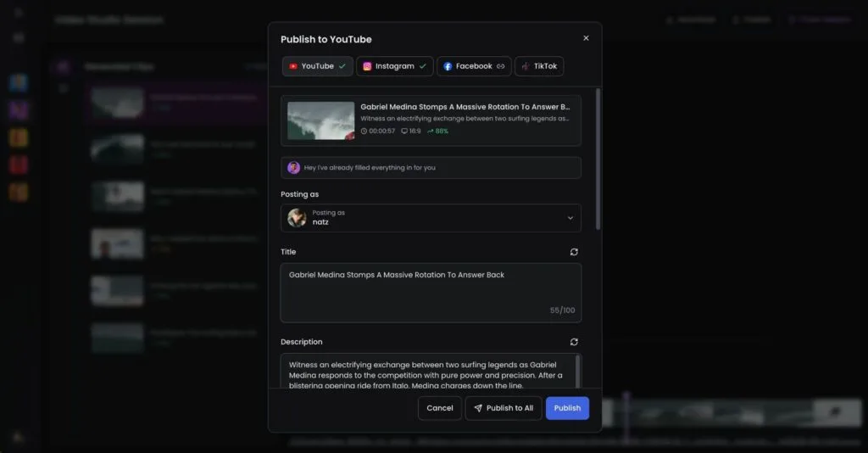This screenshot has height=453, width=868.
Task: Click the Facebook logo icon
Action: pos(448,66)
